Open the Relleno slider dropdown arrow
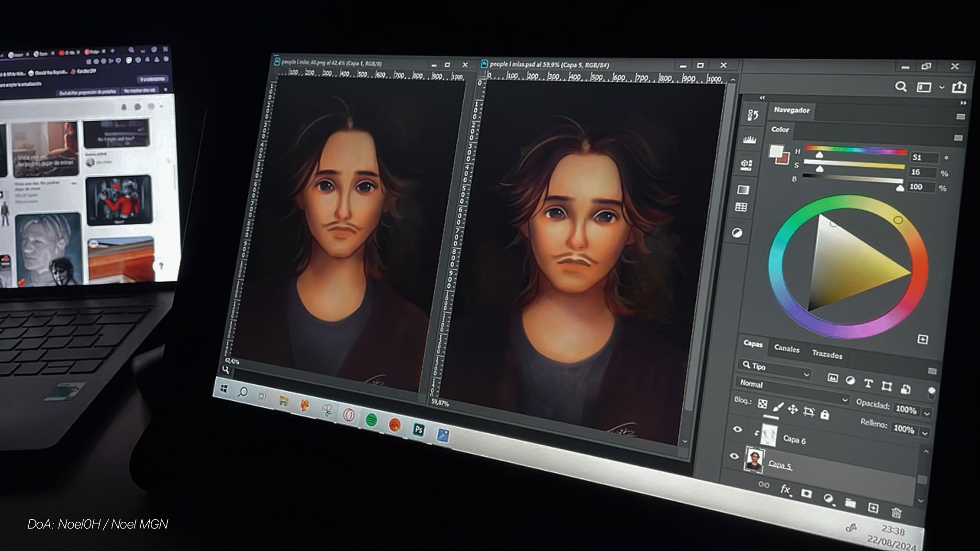The image size is (980, 551). click(925, 432)
